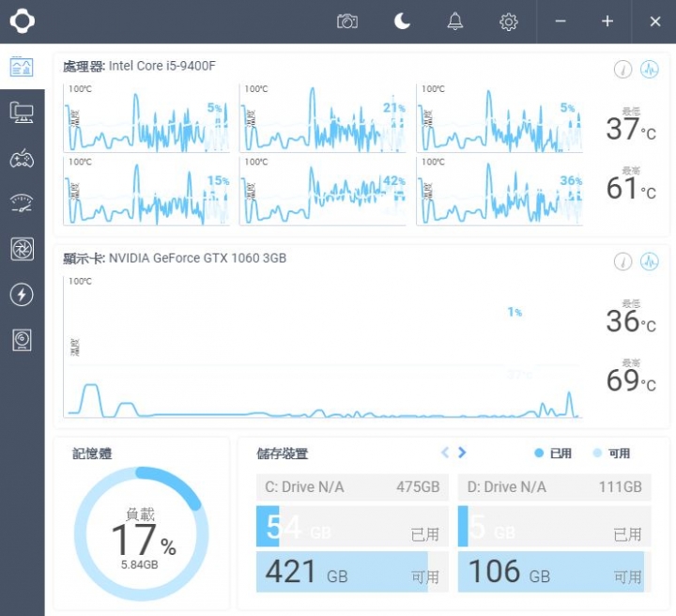
Task: Click the CPU core graph showing 42%
Action: point(322,191)
